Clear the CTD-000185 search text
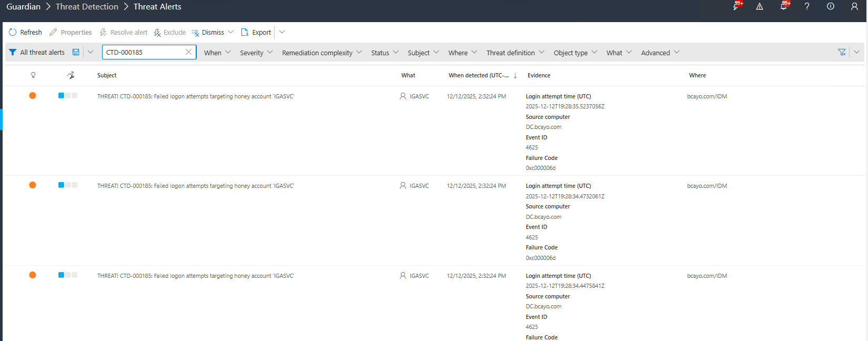868x341 pixels. [x=188, y=52]
